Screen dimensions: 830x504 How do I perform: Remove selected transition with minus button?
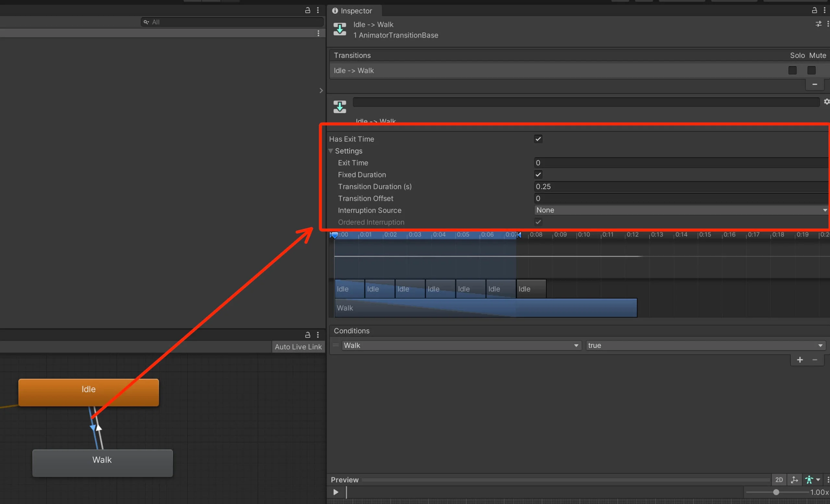(814, 85)
